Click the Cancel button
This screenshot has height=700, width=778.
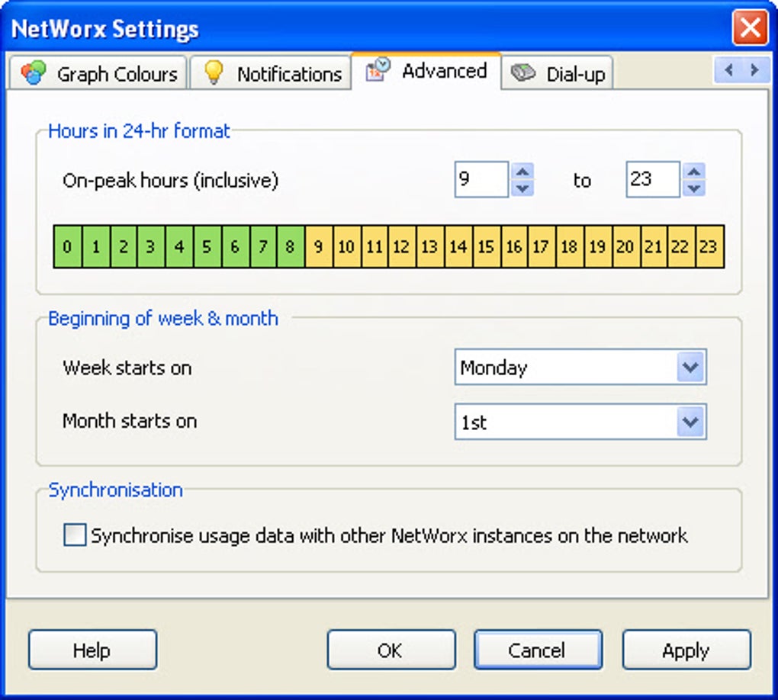tap(538, 650)
